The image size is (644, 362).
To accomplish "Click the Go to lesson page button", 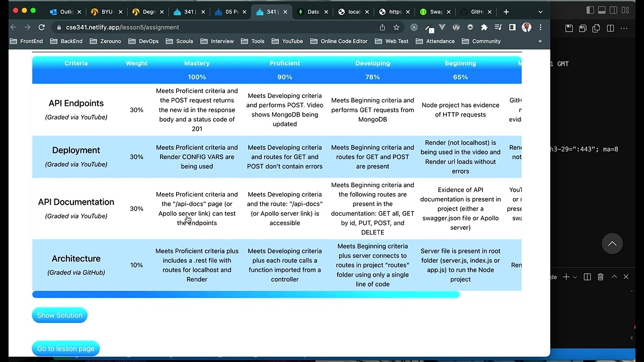I will point(65,348).
